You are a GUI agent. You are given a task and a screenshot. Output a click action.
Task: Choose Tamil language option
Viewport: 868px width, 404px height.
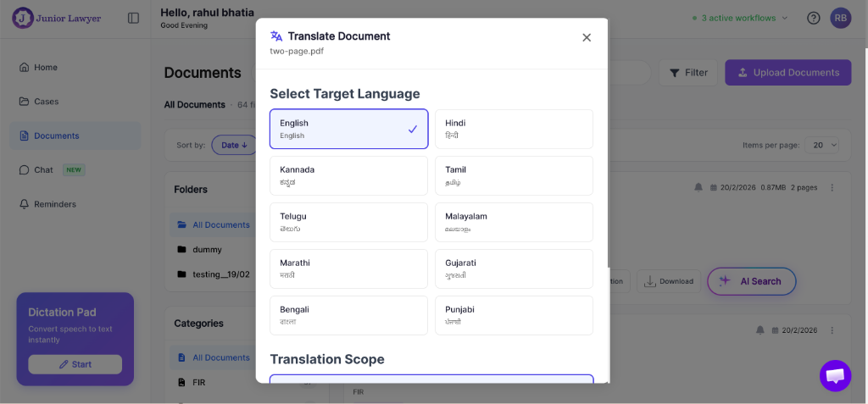pos(514,175)
